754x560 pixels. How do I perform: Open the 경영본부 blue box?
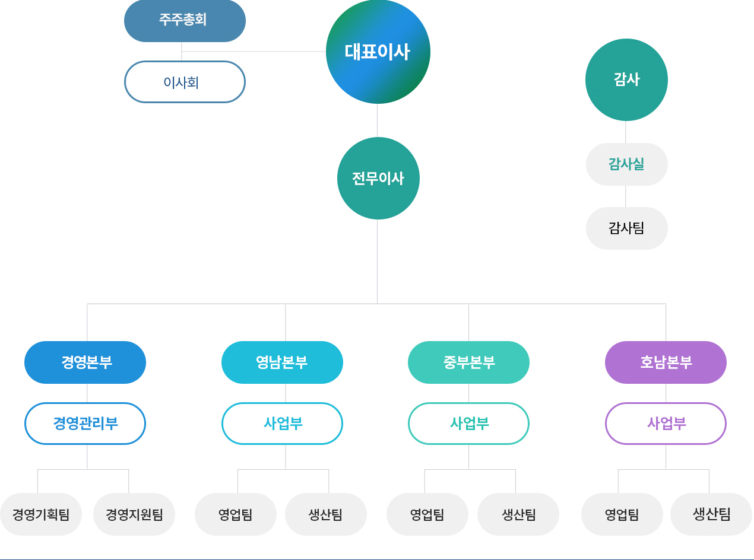point(85,362)
